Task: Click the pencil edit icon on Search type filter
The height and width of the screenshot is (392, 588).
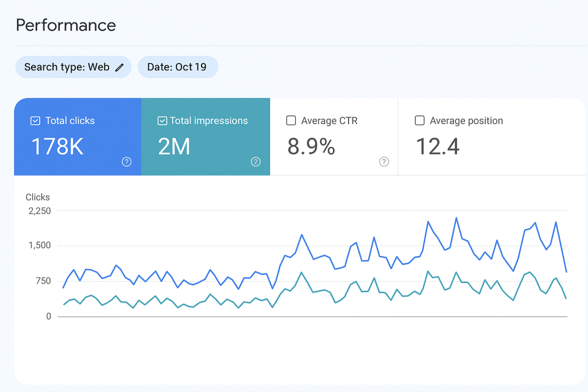Action: point(120,67)
